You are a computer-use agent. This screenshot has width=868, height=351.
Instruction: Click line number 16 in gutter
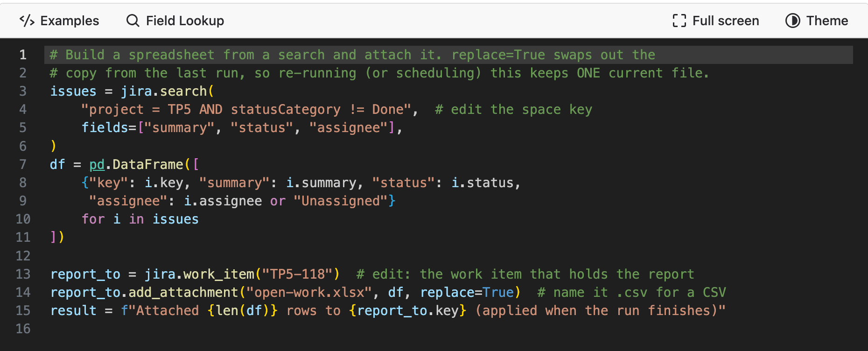[23, 329]
